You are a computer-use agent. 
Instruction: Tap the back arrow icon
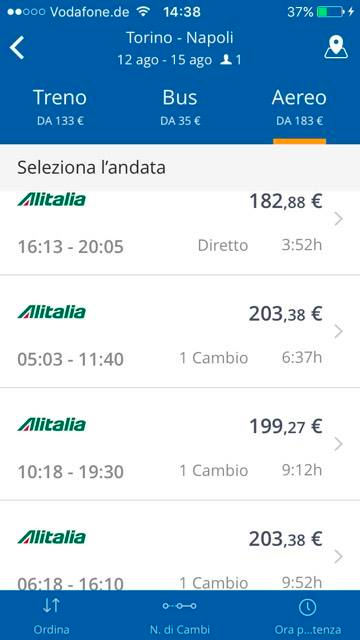tap(17, 48)
